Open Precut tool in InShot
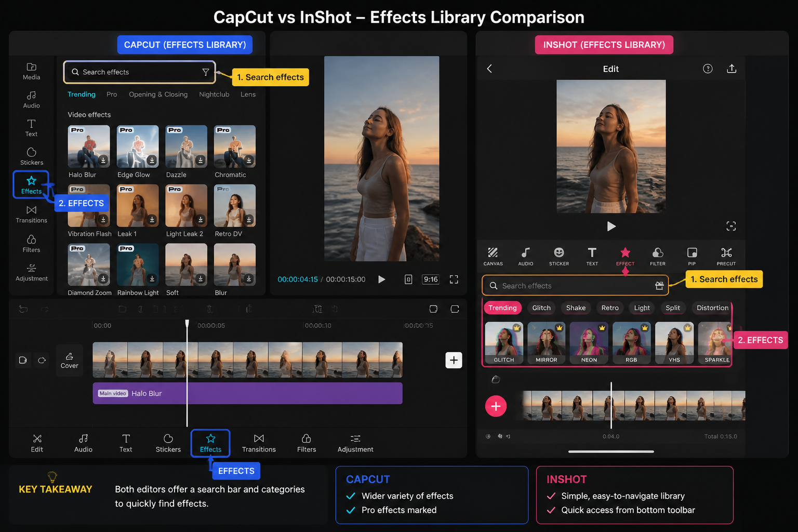The width and height of the screenshot is (798, 532). (x=726, y=257)
